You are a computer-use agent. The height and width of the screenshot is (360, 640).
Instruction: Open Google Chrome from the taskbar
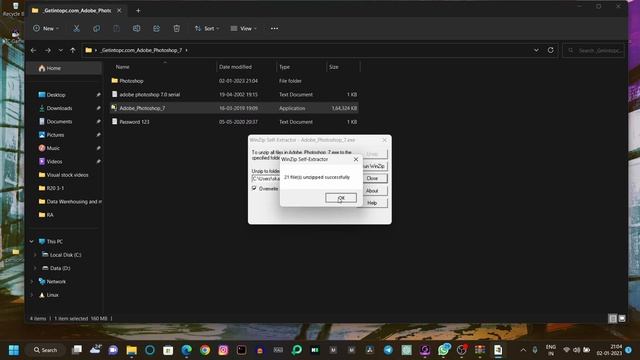tap(205, 350)
